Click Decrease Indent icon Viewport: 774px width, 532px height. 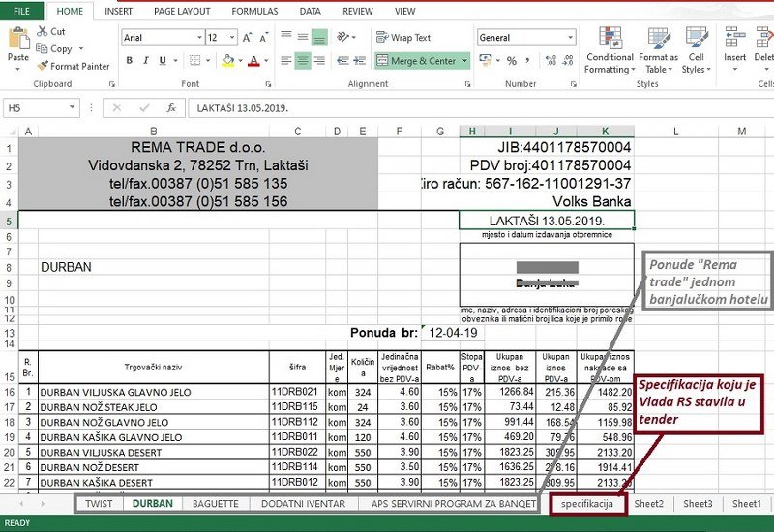[342, 61]
